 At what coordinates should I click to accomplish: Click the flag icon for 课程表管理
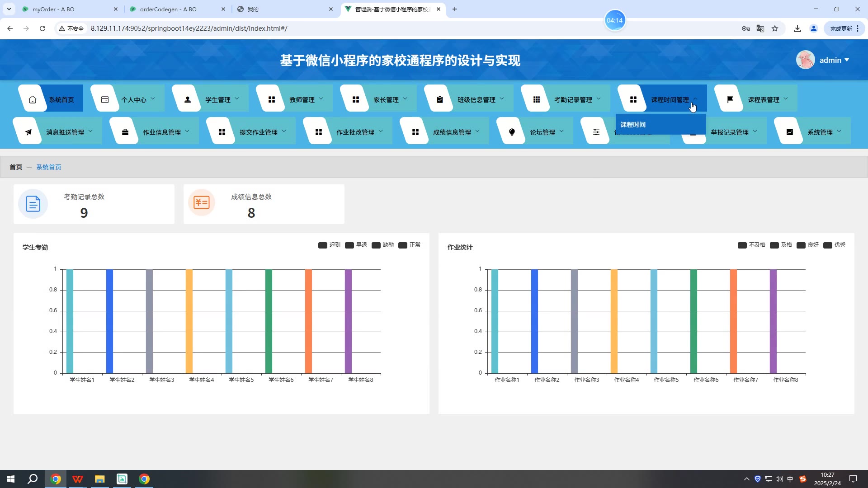pyautogui.click(x=730, y=99)
